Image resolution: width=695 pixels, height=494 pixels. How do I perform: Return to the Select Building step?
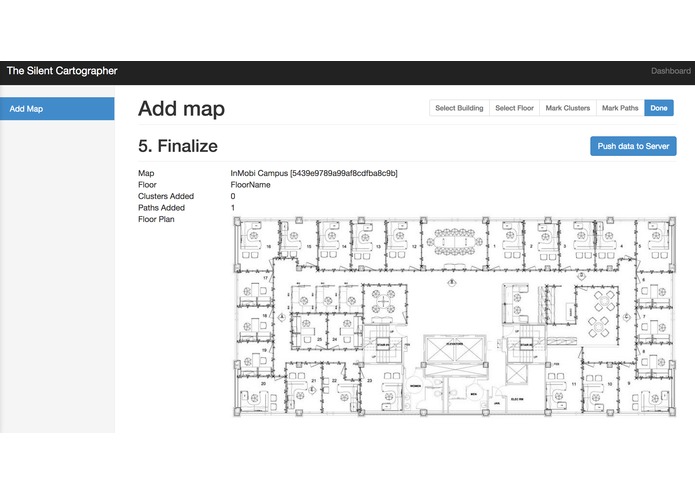pos(459,108)
